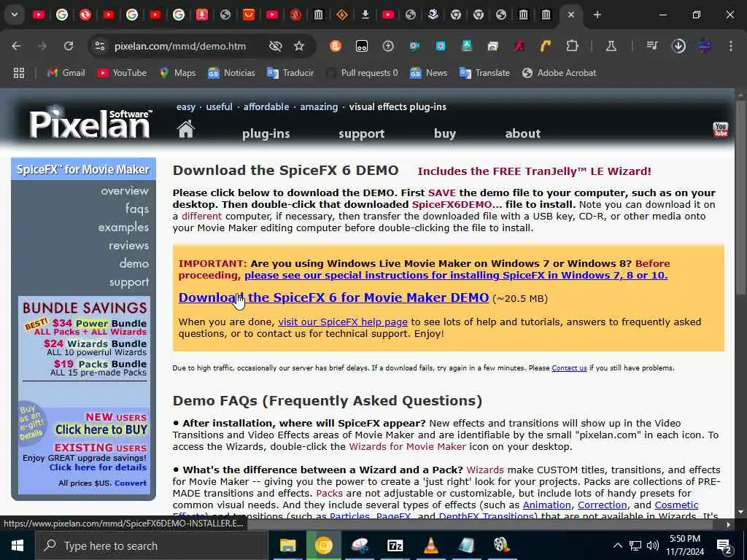Click the orange circular extension icon
The image size is (747, 560).
336,46
